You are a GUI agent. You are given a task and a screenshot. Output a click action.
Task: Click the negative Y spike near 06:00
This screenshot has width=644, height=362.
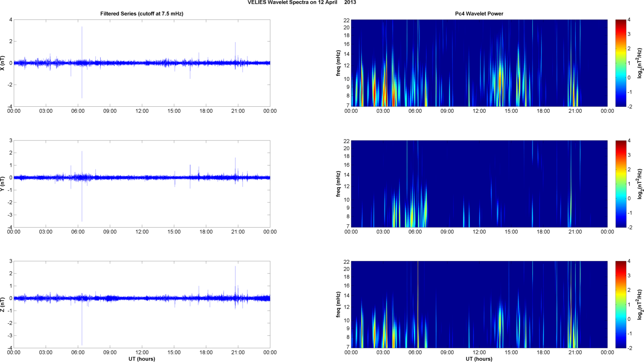[x=82, y=200]
